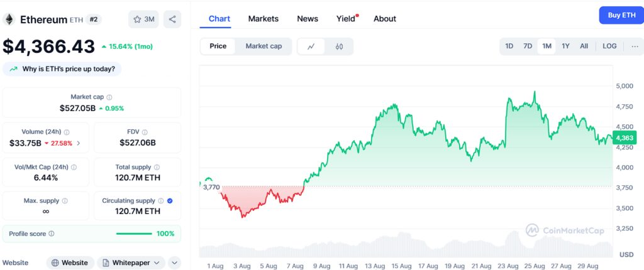Select the 1Y time range
Viewport: 644px width, 270px height.
[x=565, y=46]
